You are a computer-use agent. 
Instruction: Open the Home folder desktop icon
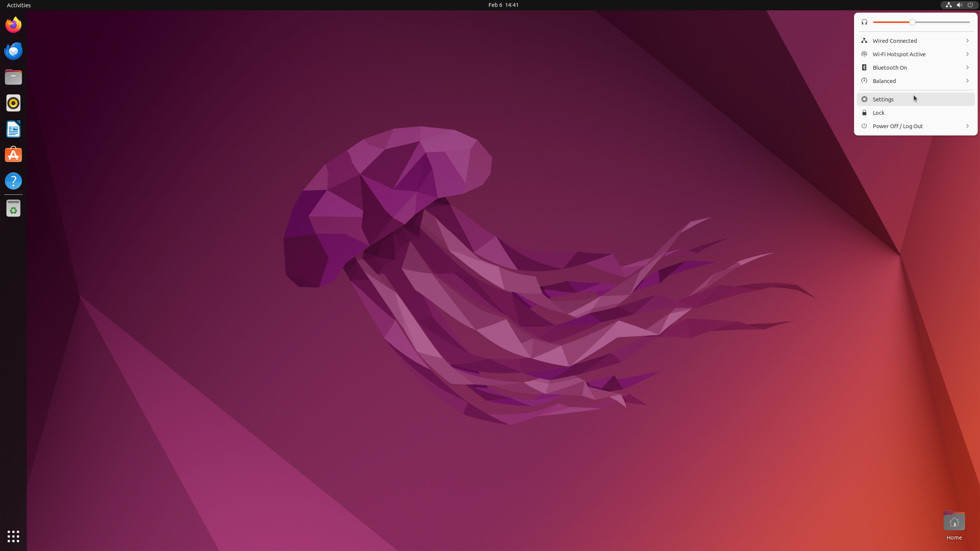(x=954, y=525)
